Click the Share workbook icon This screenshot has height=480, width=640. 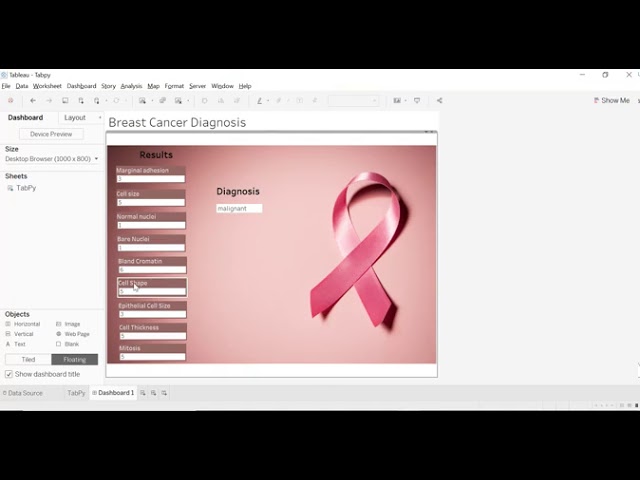click(439, 100)
